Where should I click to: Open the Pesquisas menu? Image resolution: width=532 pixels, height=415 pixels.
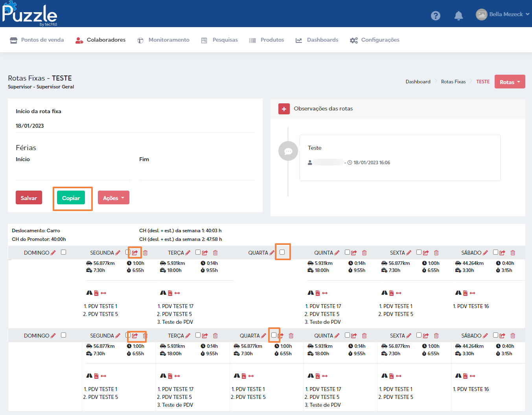[x=219, y=40]
